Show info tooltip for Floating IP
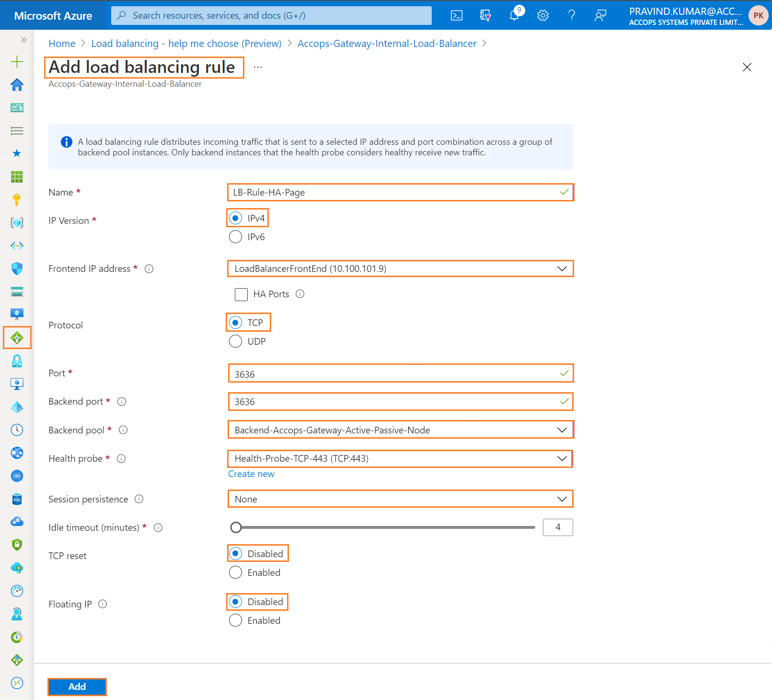The height and width of the screenshot is (700, 772). point(103,604)
